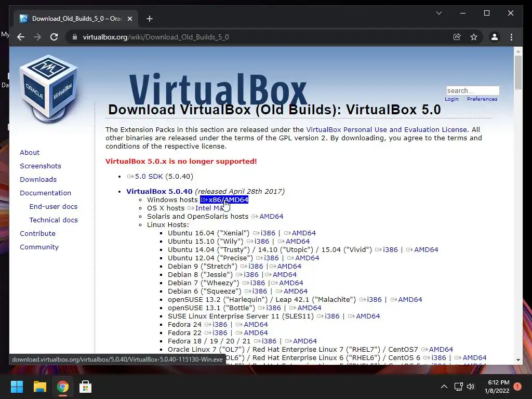Download SLES11 AMD64 package
This screenshot has width=532, height=399.
tap(364, 316)
